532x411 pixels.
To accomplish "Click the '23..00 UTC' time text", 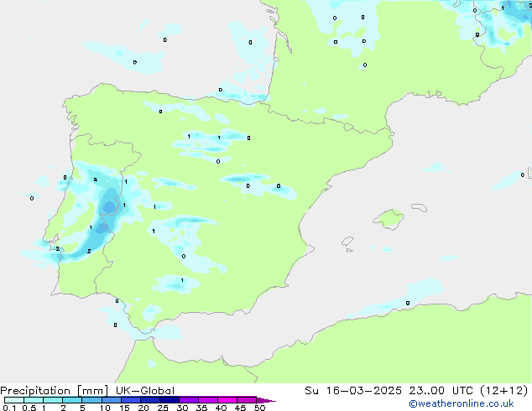I will pos(441,391).
